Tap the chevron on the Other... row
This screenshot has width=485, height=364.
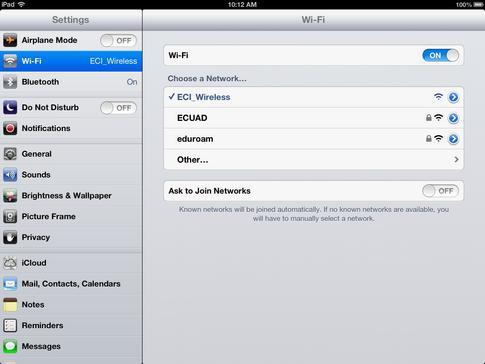[x=456, y=160]
